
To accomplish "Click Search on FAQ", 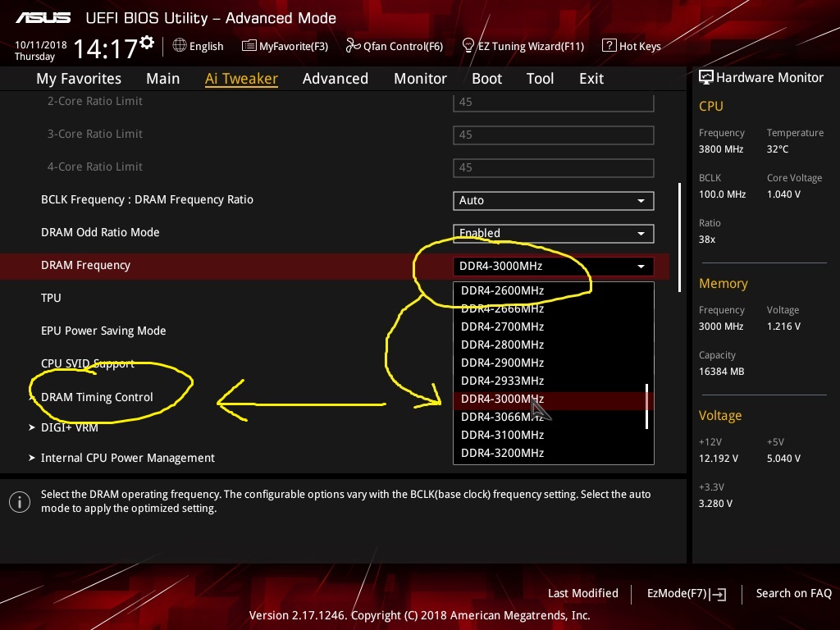I will point(794,593).
